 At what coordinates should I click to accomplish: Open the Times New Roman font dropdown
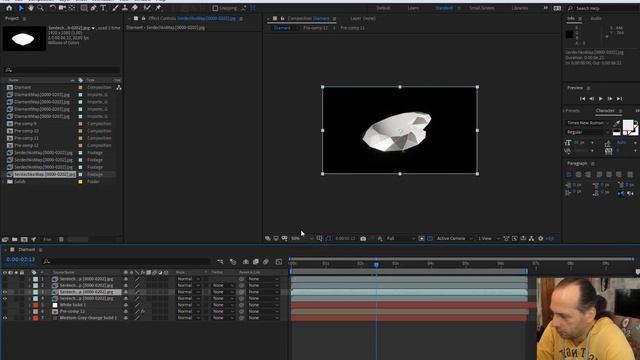587,123
